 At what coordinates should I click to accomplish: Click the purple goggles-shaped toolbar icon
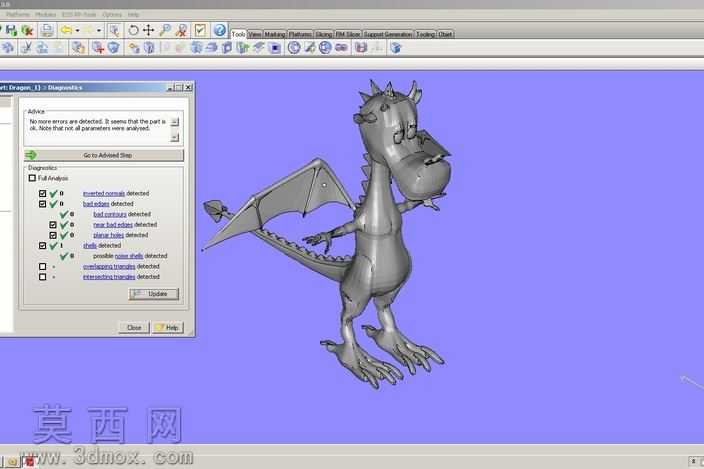point(341,48)
